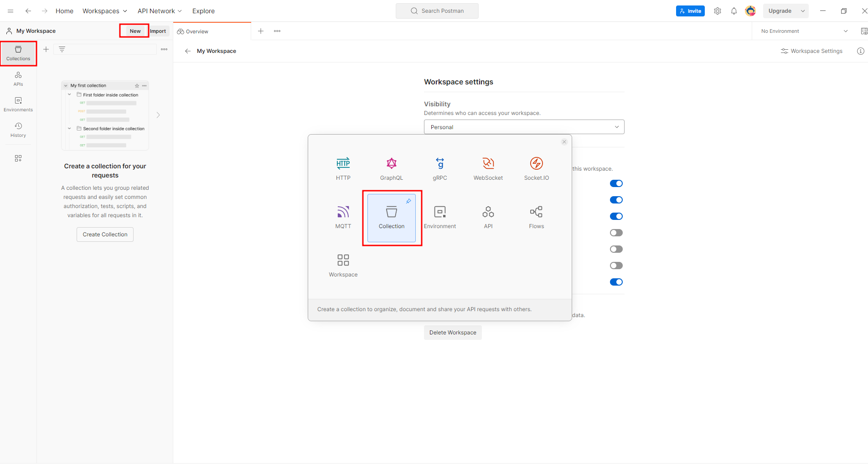The height and width of the screenshot is (464, 868).
Task: Open the Workspaces dropdown menu
Action: click(x=105, y=11)
